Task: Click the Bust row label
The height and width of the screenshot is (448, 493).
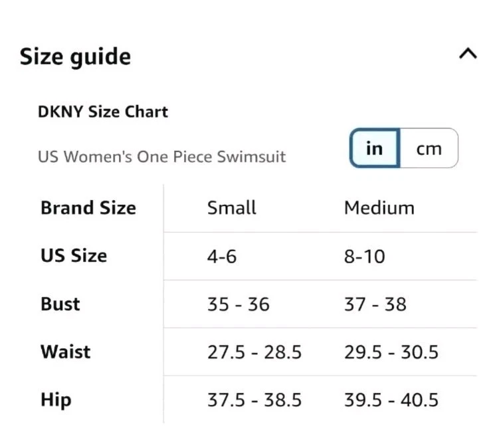Action: pos(60,304)
